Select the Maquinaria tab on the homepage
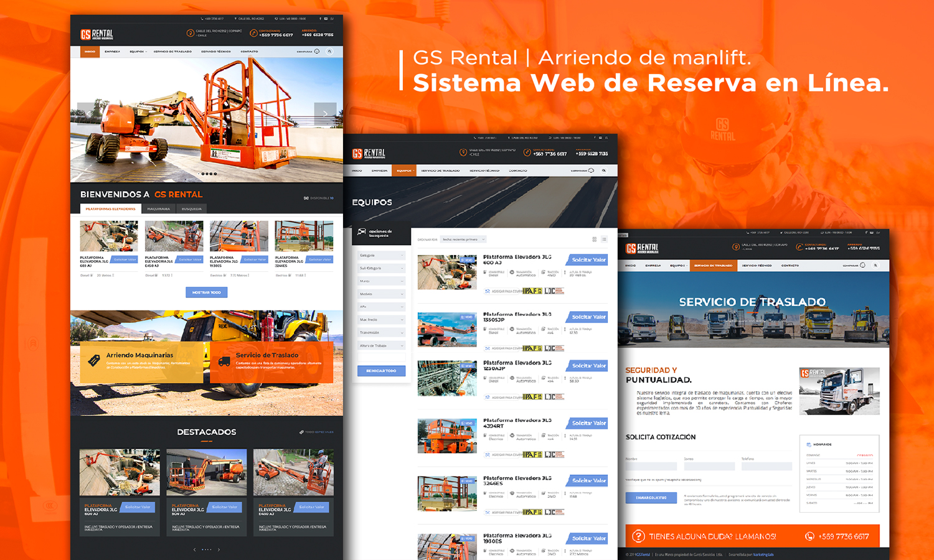 [x=158, y=209]
